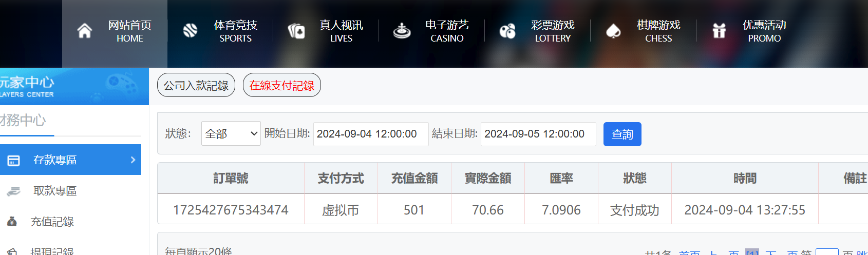
Task: Click the 結束日期 end date field
Action: coord(538,134)
